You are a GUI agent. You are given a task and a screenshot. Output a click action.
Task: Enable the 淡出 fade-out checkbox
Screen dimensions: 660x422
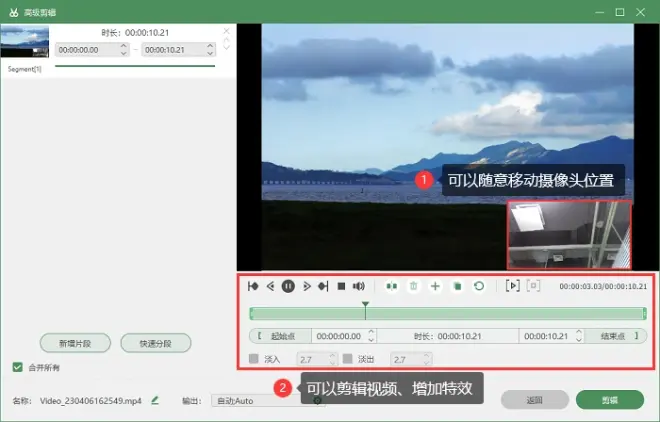pyautogui.click(x=347, y=358)
